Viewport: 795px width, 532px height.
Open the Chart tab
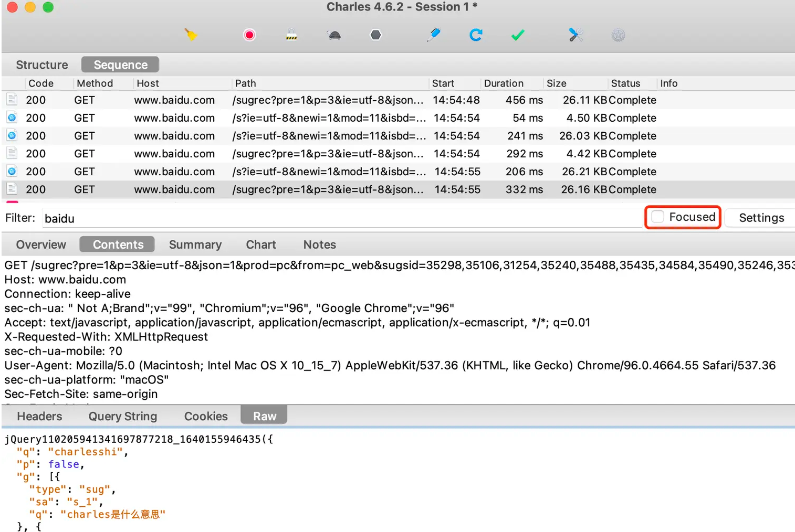tap(261, 244)
